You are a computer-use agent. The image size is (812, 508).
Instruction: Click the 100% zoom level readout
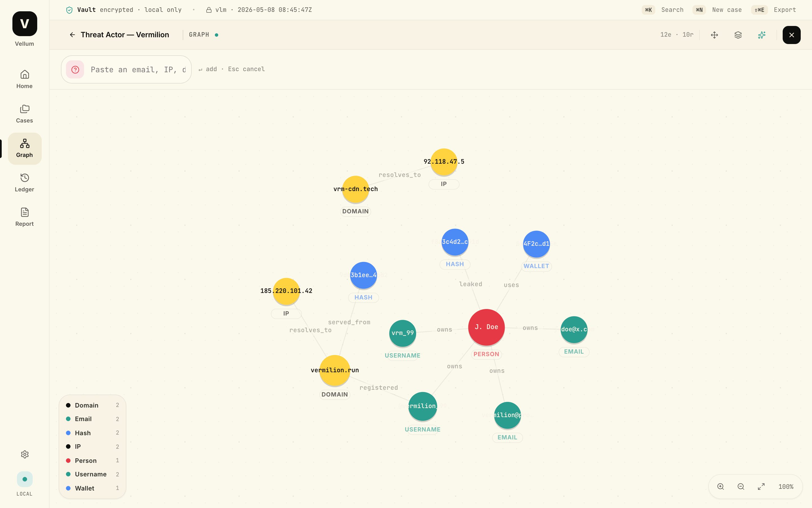(786, 487)
